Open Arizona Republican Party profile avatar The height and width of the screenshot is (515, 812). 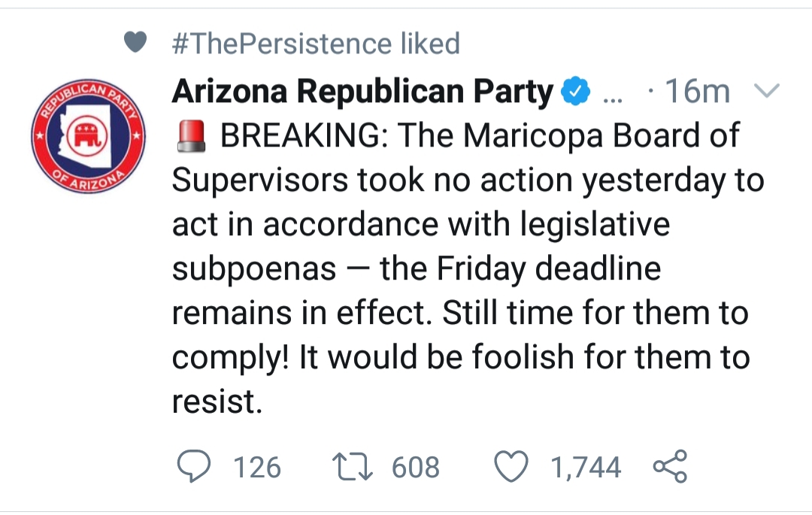coord(88,136)
